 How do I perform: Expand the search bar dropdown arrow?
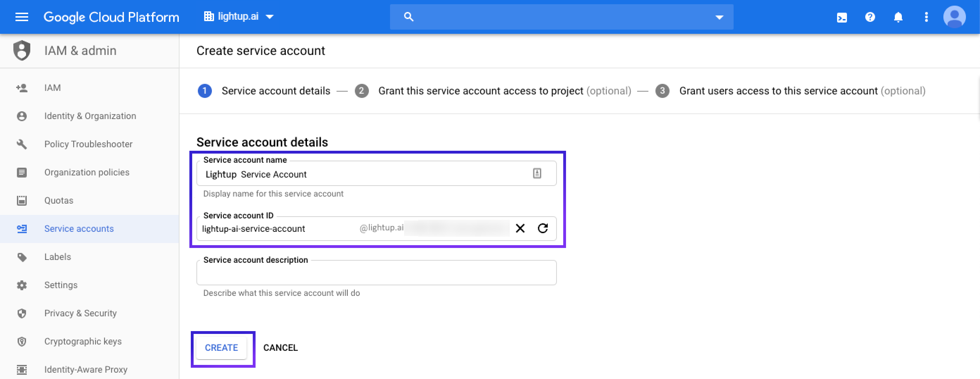(x=719, y=17)
